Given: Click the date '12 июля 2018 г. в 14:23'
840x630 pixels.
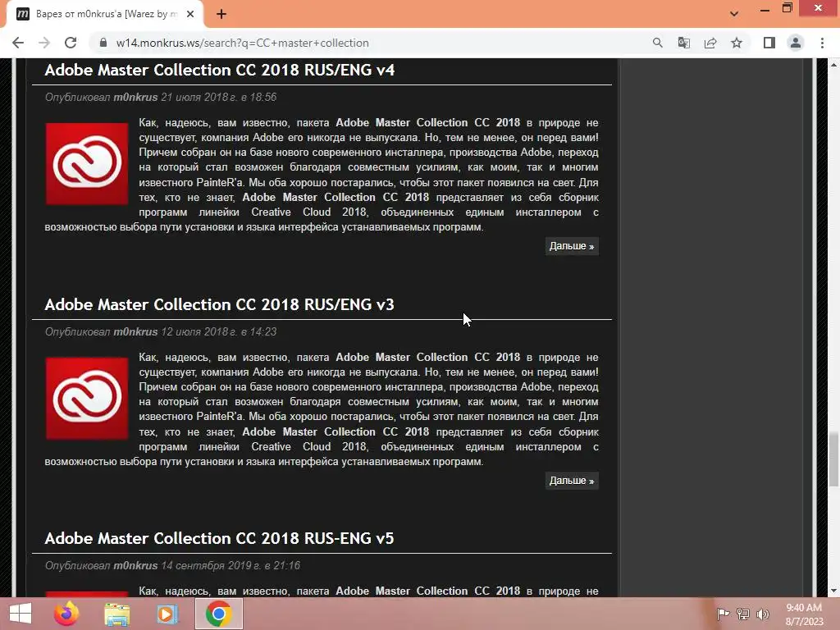Looking at the screenshot, I should pyautogui.click(x=218, y=332).
